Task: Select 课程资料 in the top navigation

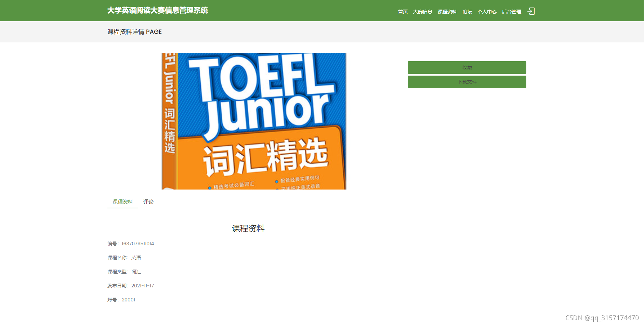Action: [x=447, y=12]
